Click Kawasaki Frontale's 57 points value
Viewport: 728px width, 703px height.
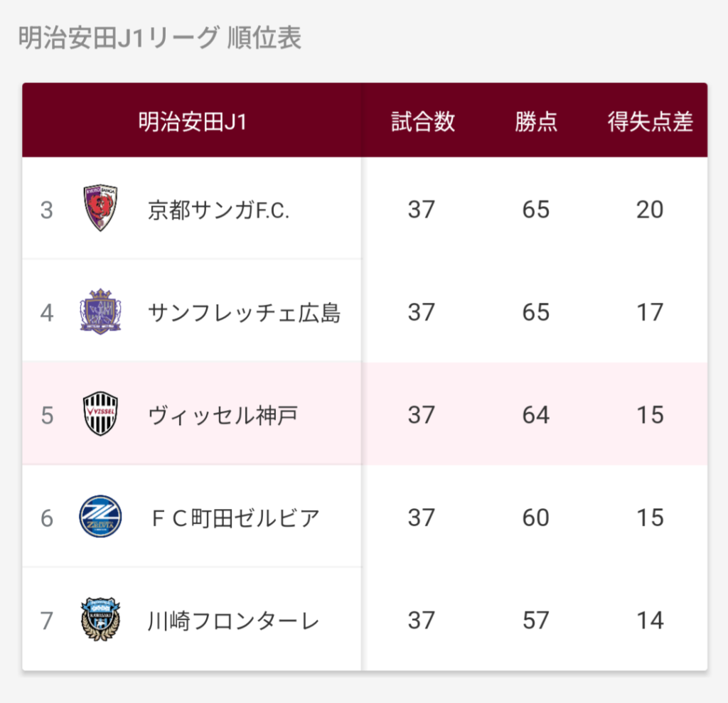click(x=535, y=621)
